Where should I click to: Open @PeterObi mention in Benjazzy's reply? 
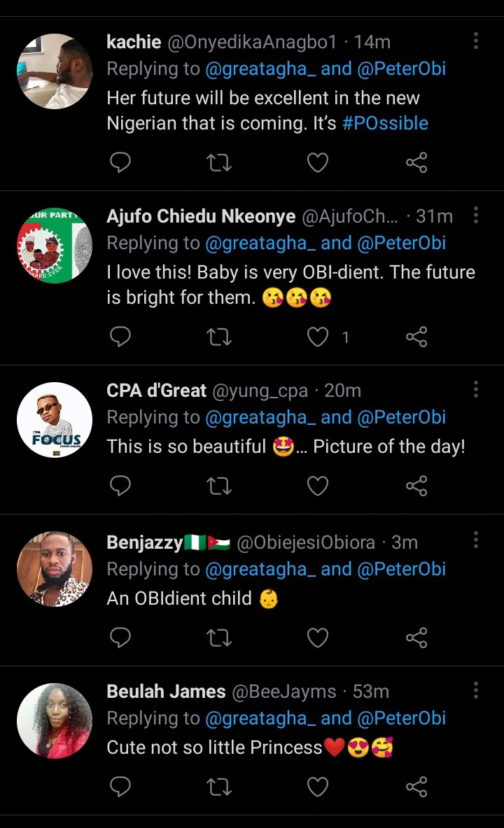402,569
